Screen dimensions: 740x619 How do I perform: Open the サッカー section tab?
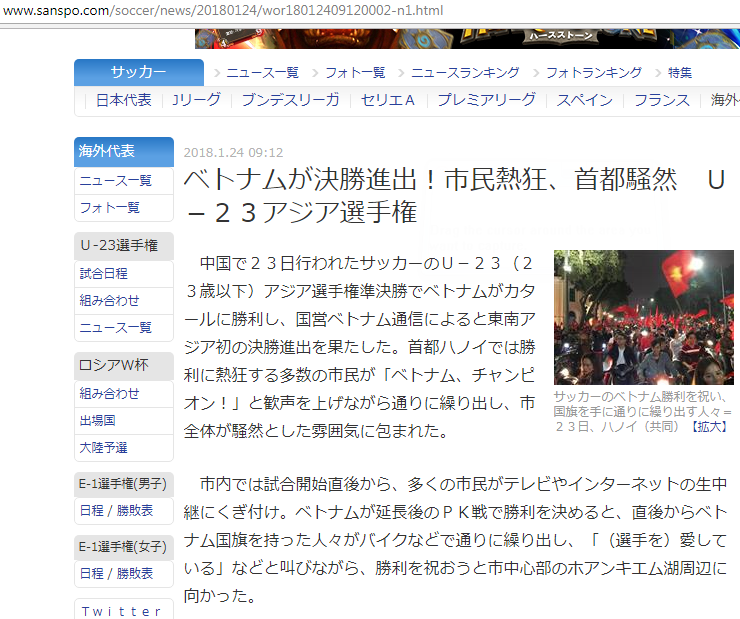pos(139,72)
